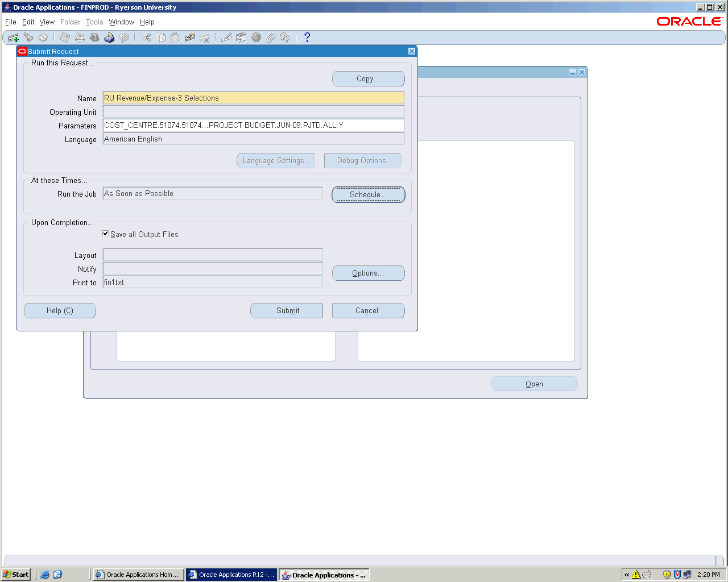Select the request Name field
Screen dimensions: 728x582
pos(253,98)
